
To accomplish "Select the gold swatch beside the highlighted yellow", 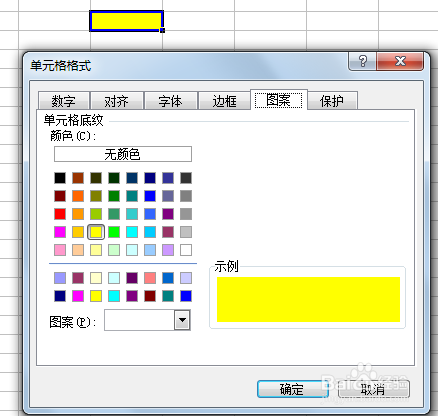I will coord(78,232).
